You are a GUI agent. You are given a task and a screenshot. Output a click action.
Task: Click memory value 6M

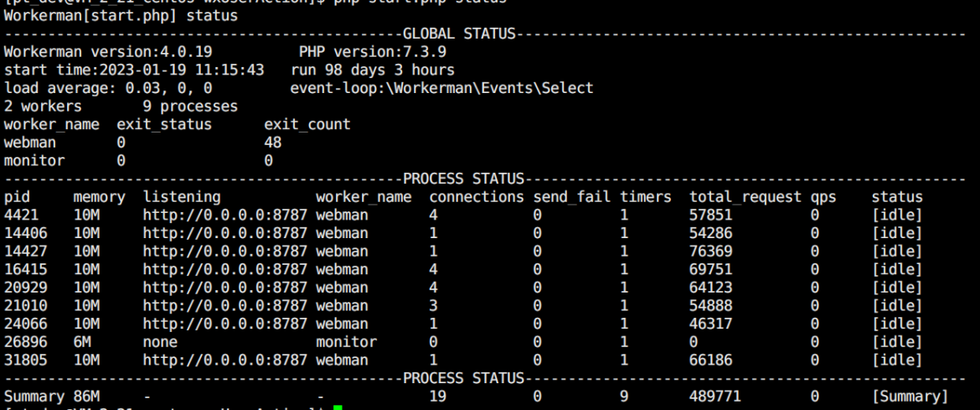[82, 342]
